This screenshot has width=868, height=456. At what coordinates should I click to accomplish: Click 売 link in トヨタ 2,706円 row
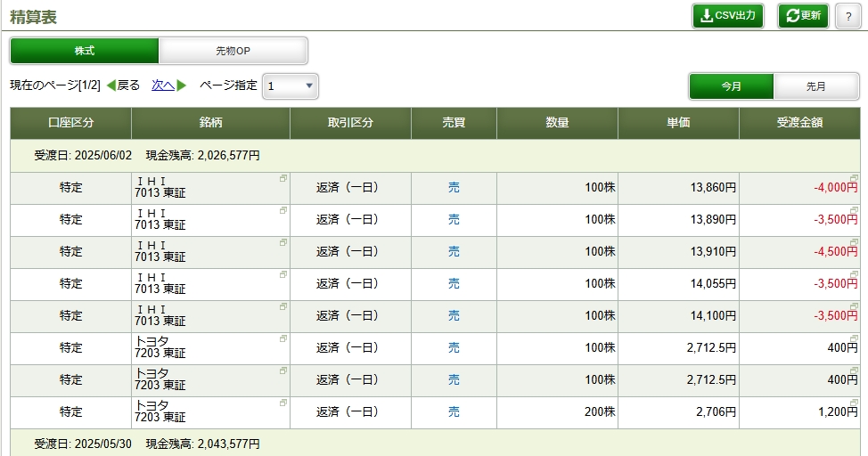pyautogui.click(x=454, y=411)
